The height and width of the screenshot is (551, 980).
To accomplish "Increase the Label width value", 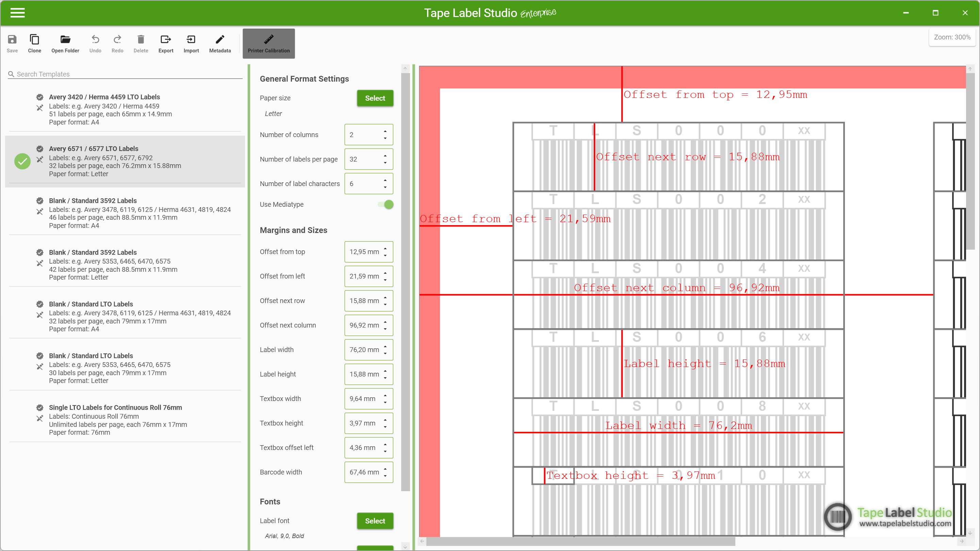I will pos(386,347).
